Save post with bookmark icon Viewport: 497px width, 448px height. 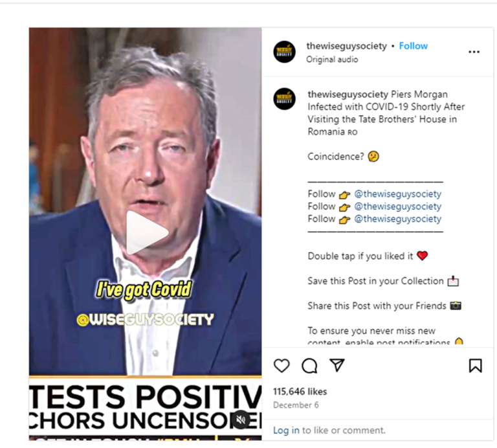click(x=476, y=366)
